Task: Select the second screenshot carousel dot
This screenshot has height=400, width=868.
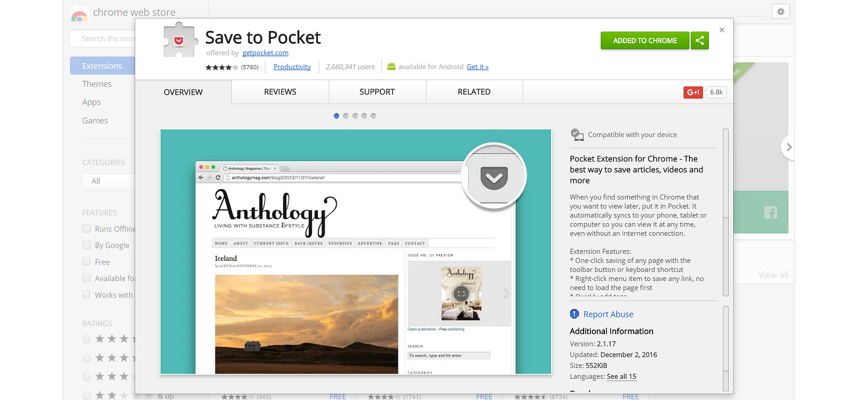Action: [x=346, y=116]
